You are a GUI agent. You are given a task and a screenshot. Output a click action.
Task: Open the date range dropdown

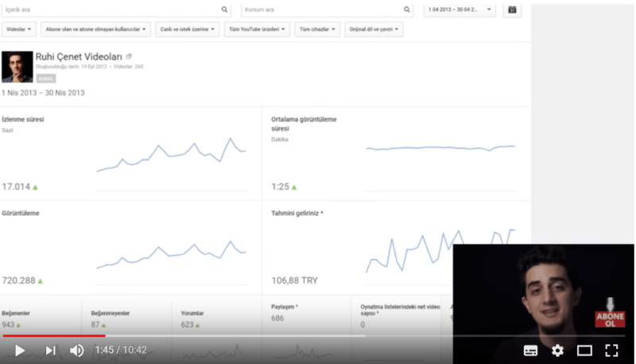click(460, 10)
